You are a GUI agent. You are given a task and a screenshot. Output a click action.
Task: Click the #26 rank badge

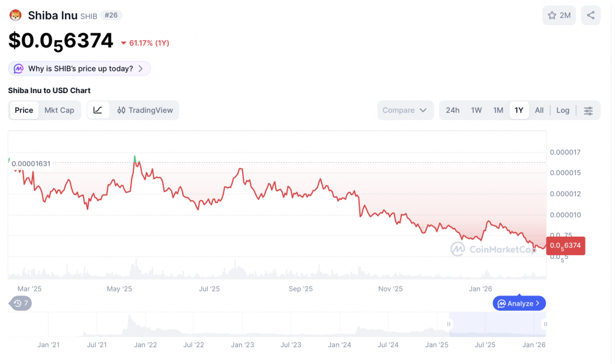click(x=110, y=16)
